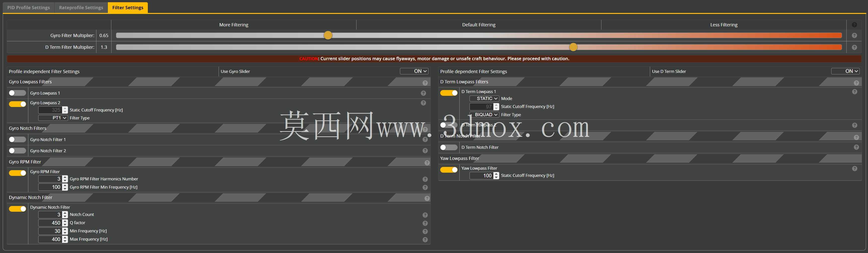Show help for Gyro Lowpass 2

pyautogui.click(x=423, y=103)
